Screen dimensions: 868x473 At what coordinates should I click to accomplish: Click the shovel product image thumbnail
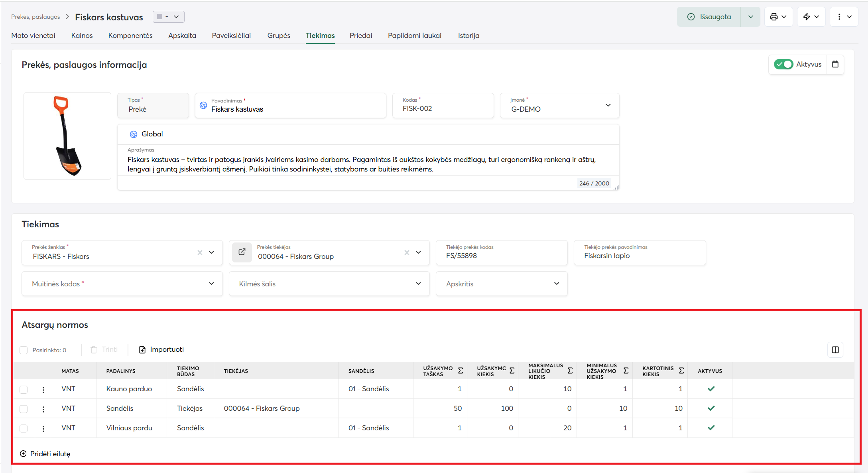[67, 136]
